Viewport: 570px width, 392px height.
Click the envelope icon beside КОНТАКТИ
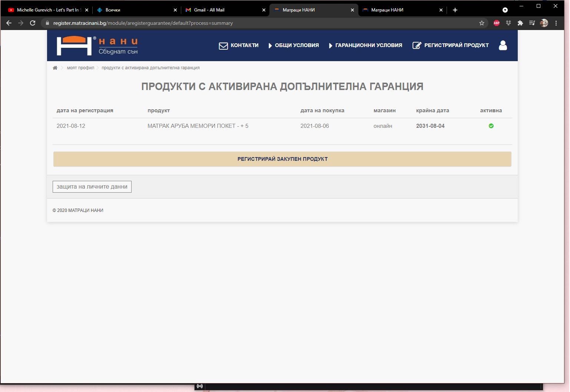point(223,46)
